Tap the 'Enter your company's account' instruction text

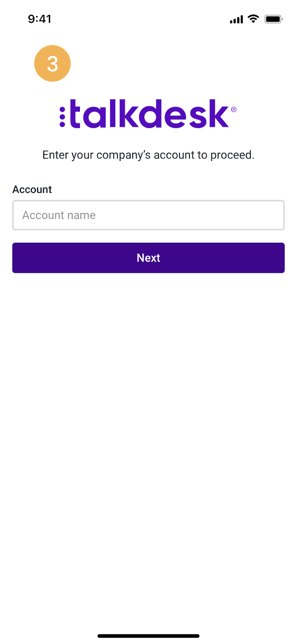(148, 155)
